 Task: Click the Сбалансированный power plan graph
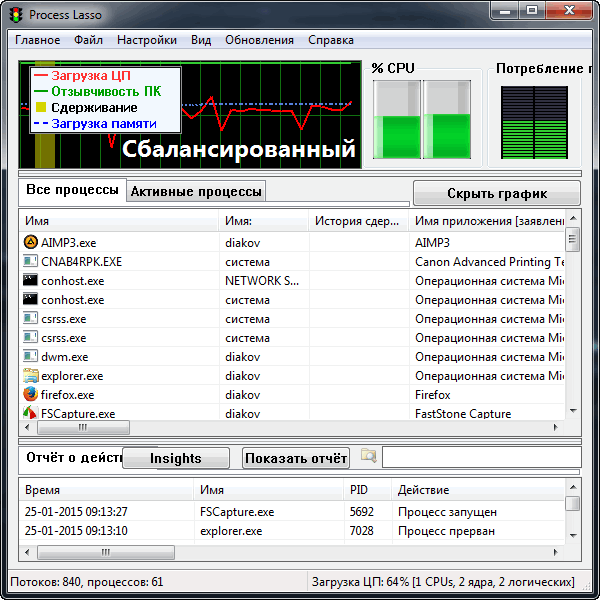[x=190, y=114]
